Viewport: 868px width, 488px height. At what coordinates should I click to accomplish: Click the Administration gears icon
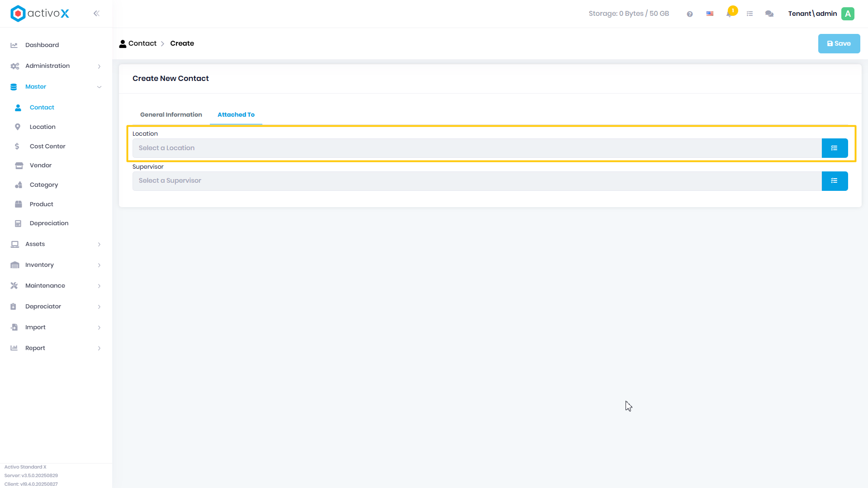click(x=14, y=66)
